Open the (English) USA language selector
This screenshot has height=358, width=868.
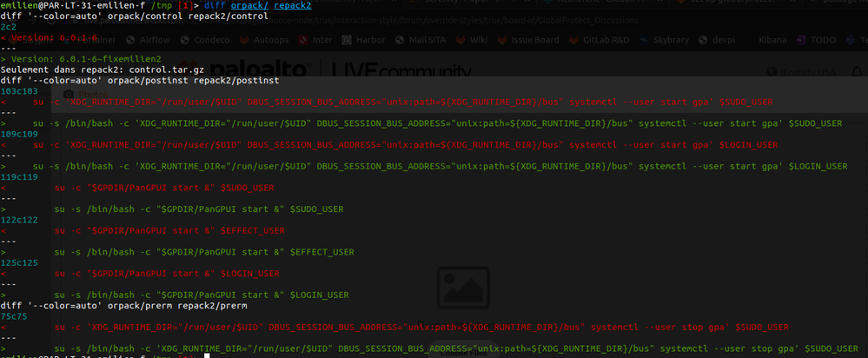(801, 72)
